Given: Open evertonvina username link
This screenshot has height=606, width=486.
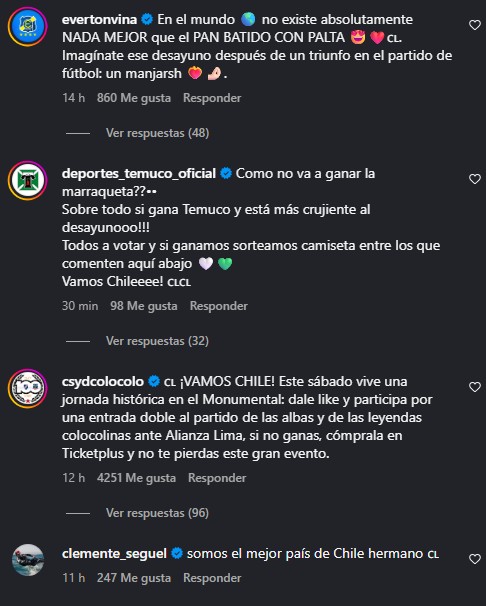Looking at the screenshot, I should (x=99, y=19).
